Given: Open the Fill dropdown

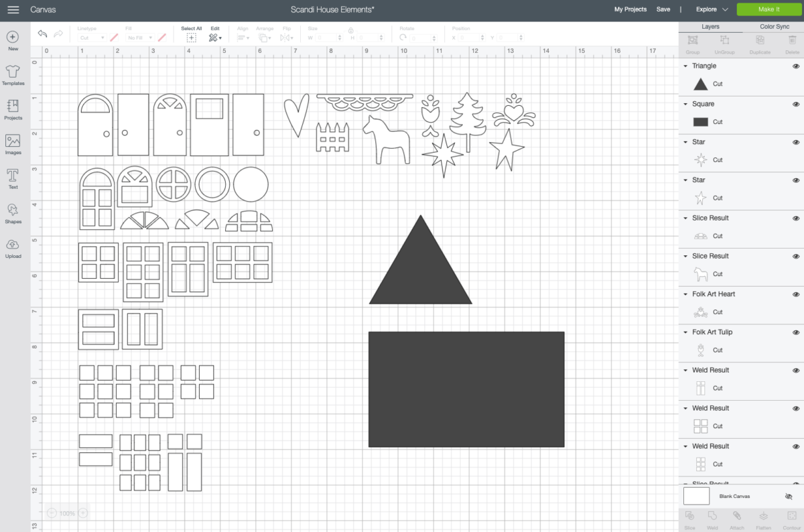Looking at the screenshot, I should pos(139,38).
